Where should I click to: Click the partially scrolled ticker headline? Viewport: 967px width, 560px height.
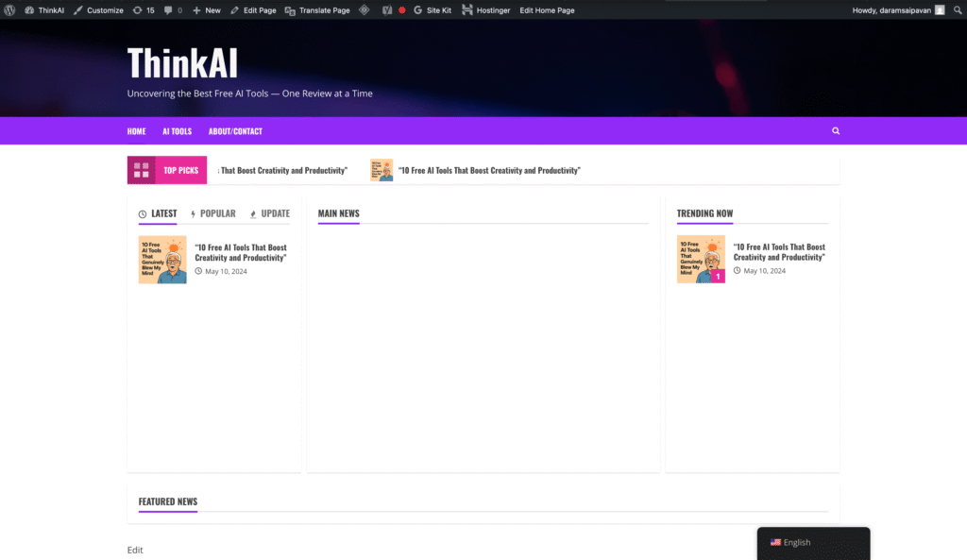[282, 170]
